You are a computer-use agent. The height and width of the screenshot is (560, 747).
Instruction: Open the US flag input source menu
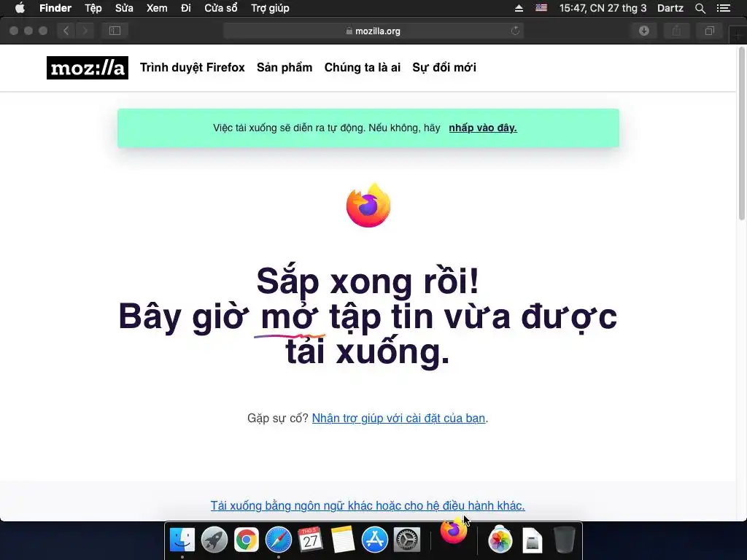[541, 8]
